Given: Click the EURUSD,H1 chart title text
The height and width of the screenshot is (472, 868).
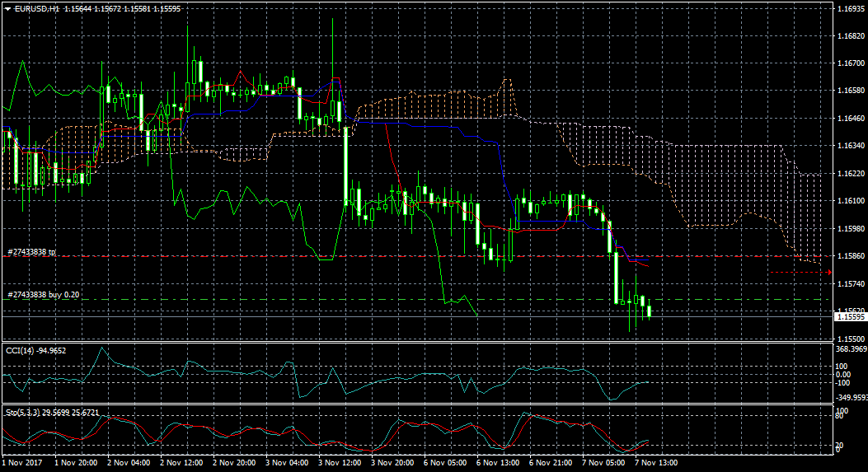Looking at the screenshot, I should pyautogui.click(x=35, y=8).
